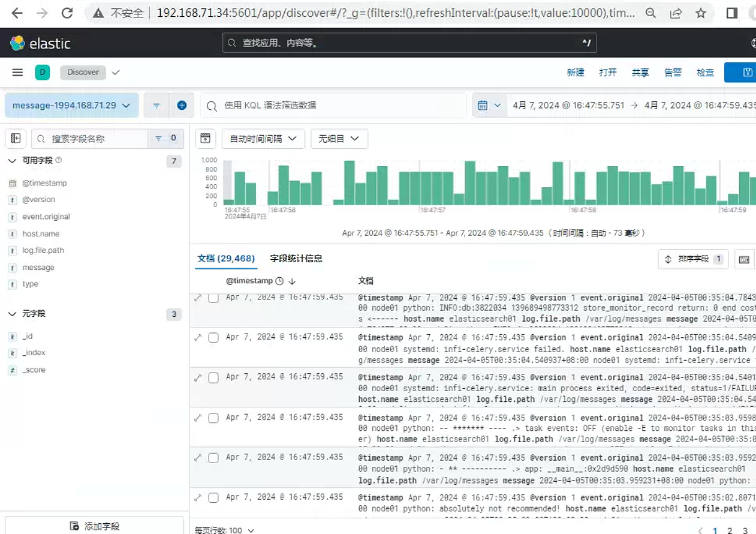Open the 每页行数 100 rows dropdown
The height and width of the screenshot is (534, 756).
(224, 530)
